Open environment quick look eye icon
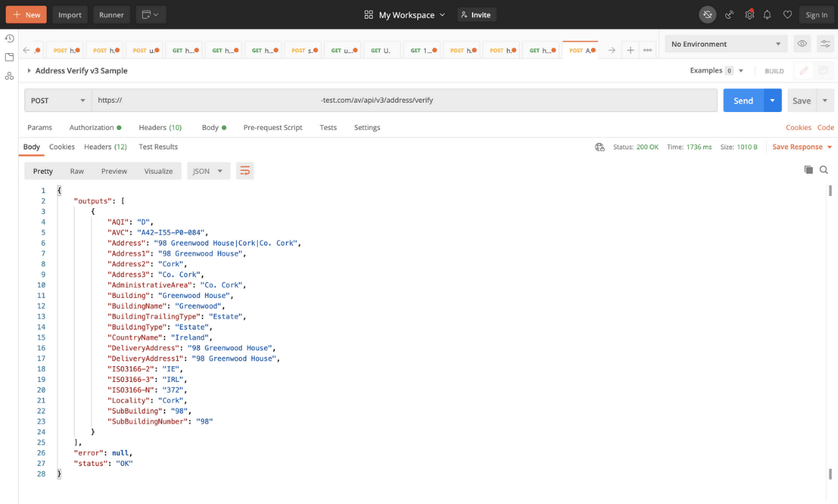Screen dimensions: 838x504 coord(802,44)
